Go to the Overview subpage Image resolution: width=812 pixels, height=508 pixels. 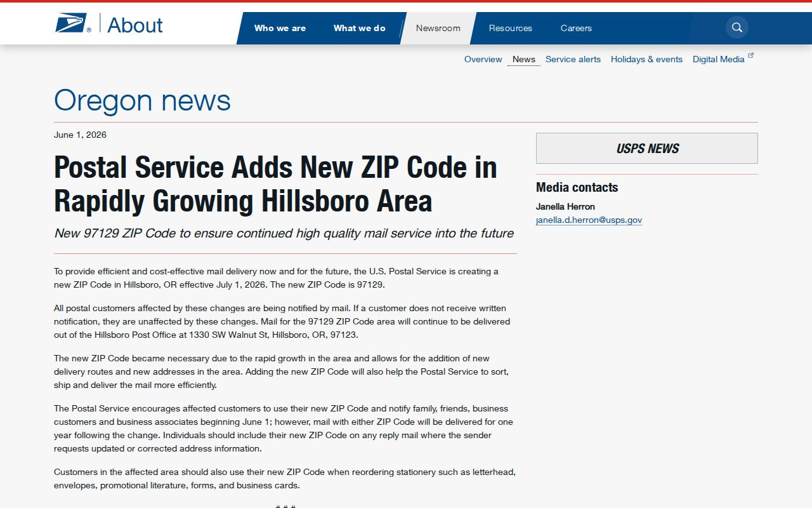point(483,59)
